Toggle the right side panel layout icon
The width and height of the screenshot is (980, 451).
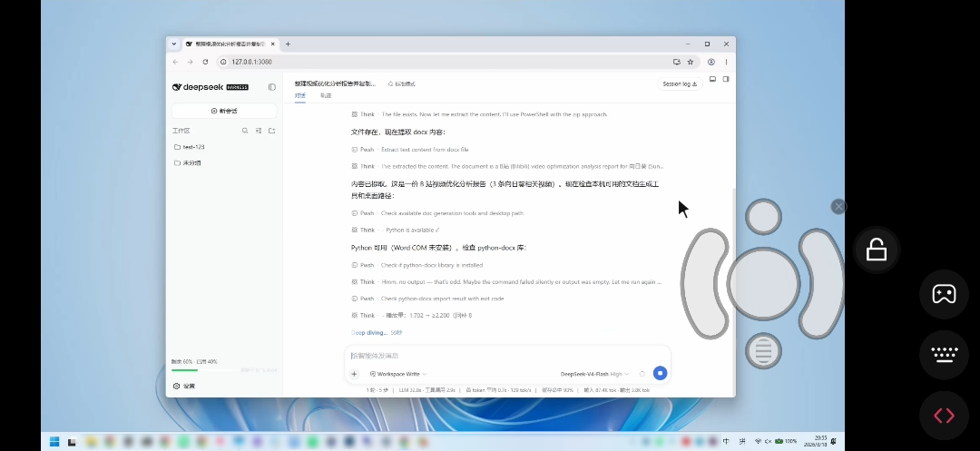point(726,79)
